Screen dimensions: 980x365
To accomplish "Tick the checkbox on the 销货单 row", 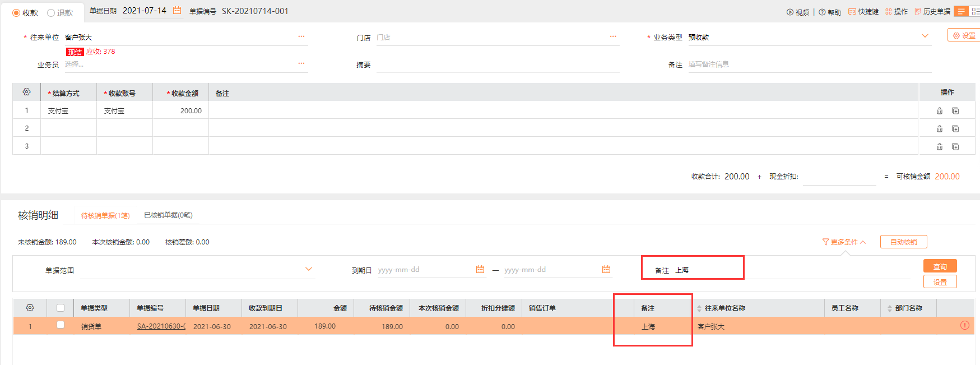I will 61,325.
